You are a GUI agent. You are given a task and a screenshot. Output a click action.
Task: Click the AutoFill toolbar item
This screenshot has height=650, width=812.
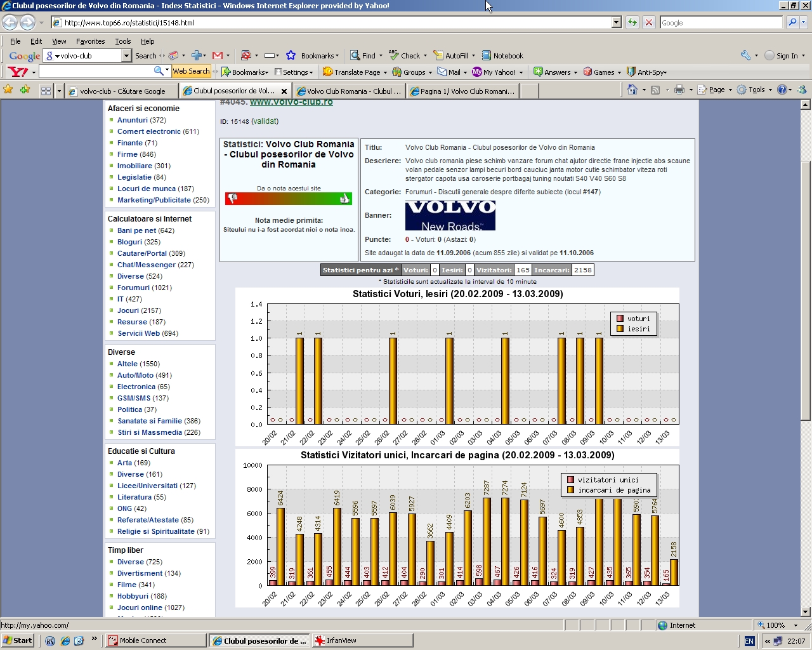[451, 56]
